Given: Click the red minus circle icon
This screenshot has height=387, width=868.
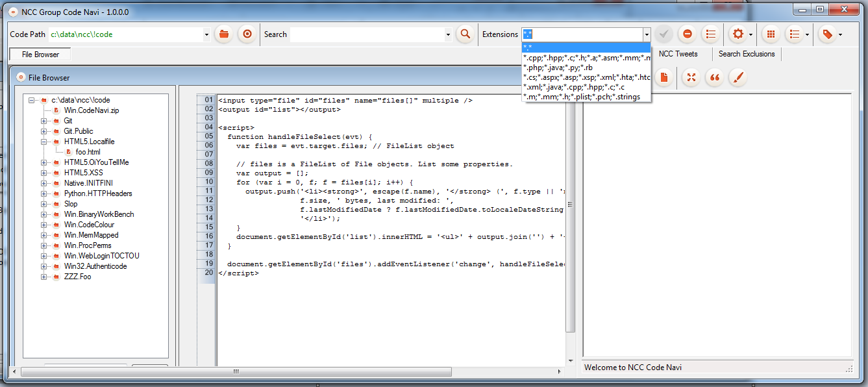Looking at the screenshot, I should tap(687, 34).
